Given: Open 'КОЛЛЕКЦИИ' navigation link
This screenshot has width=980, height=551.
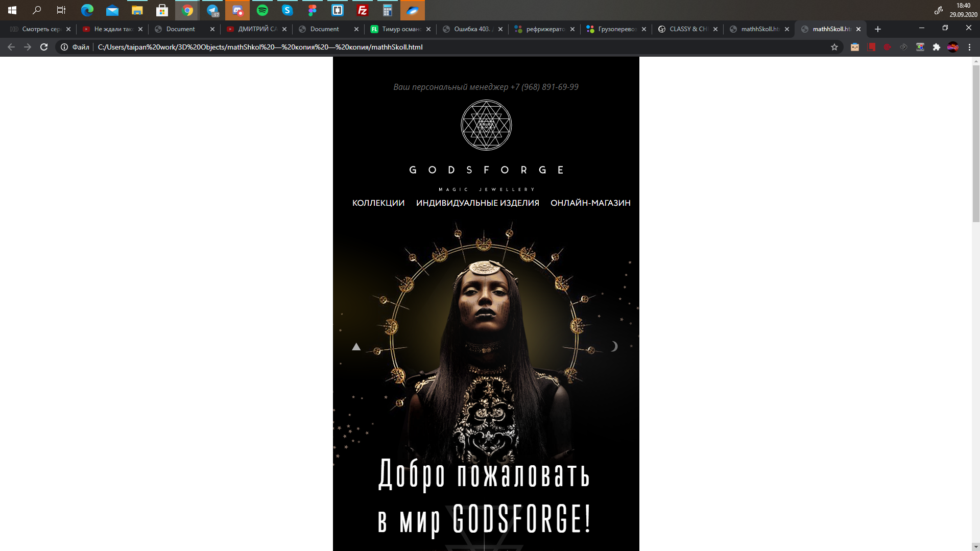Looking at the screenshot, I should [x=378, y=203].
